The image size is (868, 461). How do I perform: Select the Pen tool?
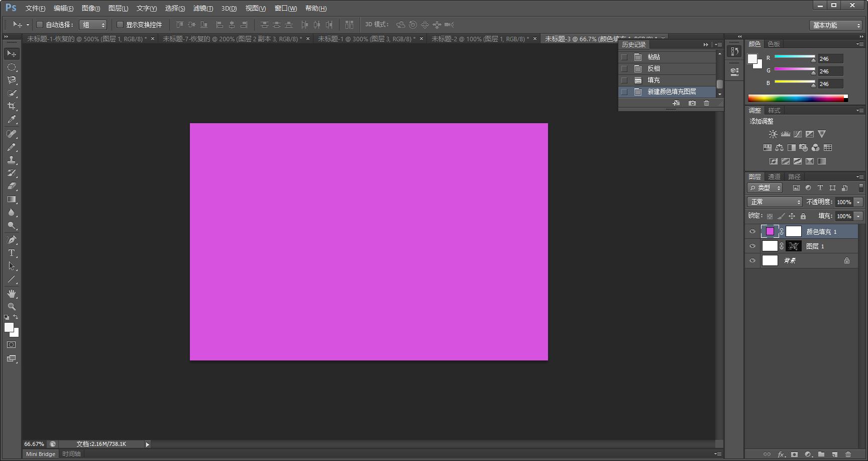(12, 240)
